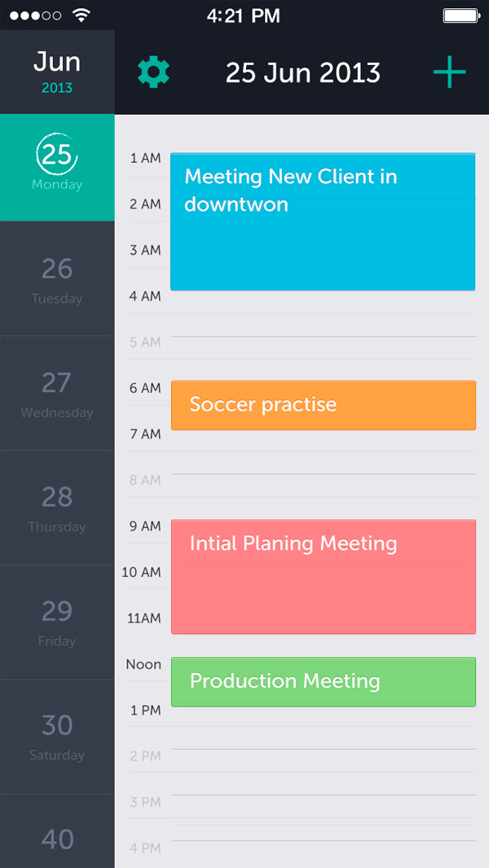Screen dimensions: 489x868
Task: Go to Friday 29
Action: (57, 621)
